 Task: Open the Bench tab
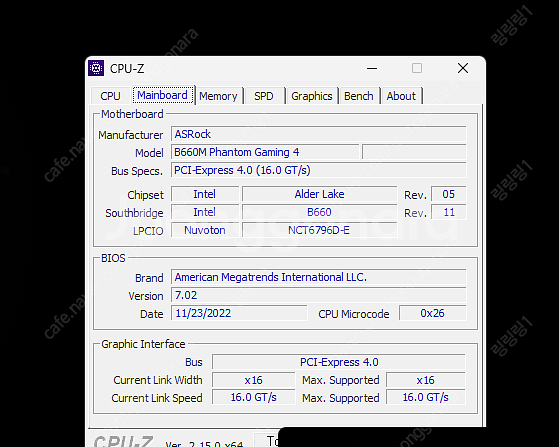coord(359,96)
